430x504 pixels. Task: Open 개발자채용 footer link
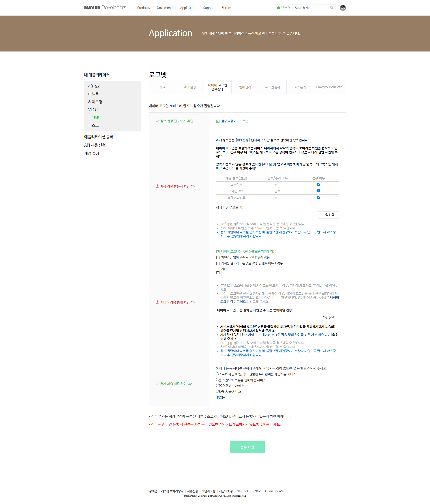pyautogui.click(x=226, y=491)
